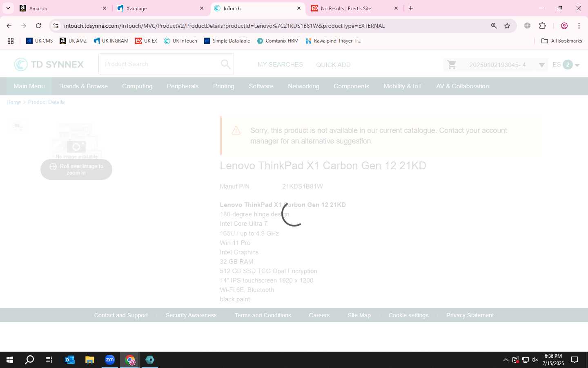Switch to No Results Exertis Site tab

[354, 8]
